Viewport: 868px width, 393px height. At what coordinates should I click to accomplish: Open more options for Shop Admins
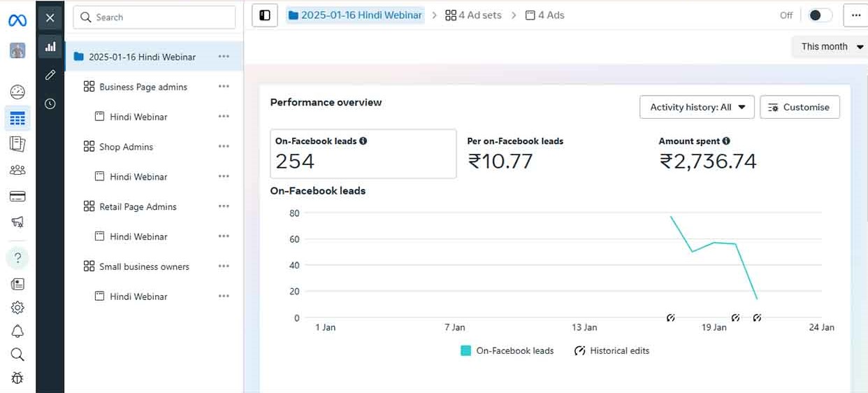click(224, 147)
